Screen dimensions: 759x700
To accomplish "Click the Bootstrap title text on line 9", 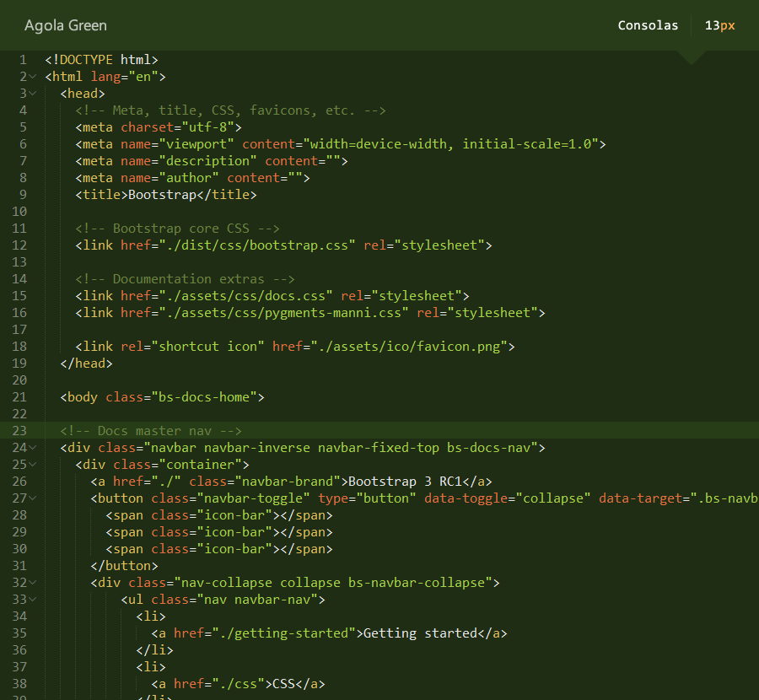I will pos(162,195).
